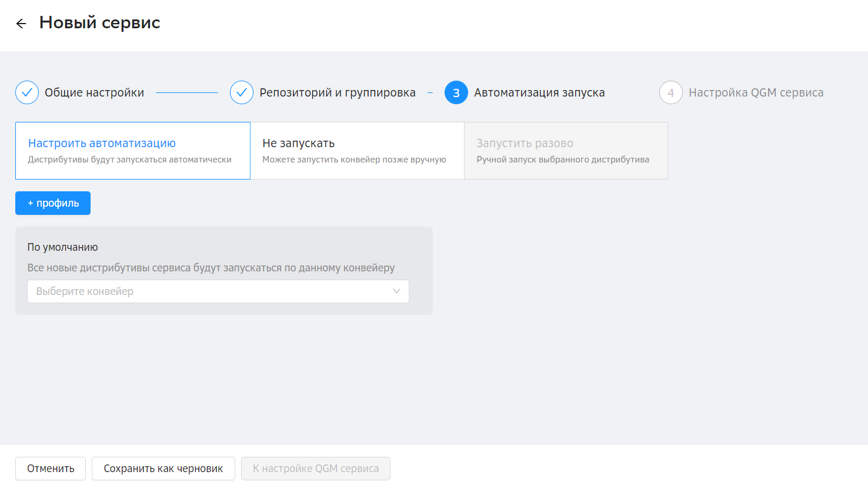The width and height of the screenshot is (868, 488).
Task: Click the blue step 3 circle icon
Action: tap(456, 92)
